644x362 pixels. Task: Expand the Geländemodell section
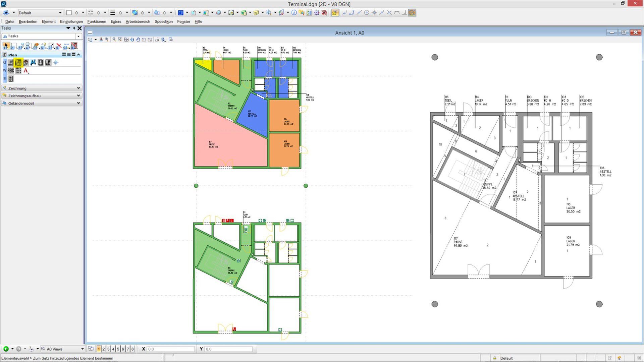pyautogui.click(x=78, y=103)
